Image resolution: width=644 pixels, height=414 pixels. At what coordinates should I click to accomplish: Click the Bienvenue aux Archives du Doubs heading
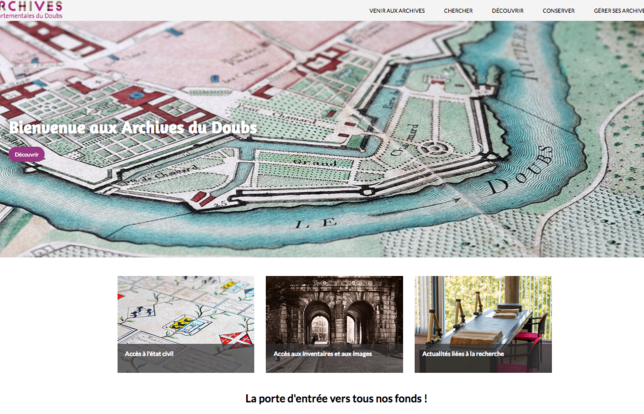click(x=133, y=128)
